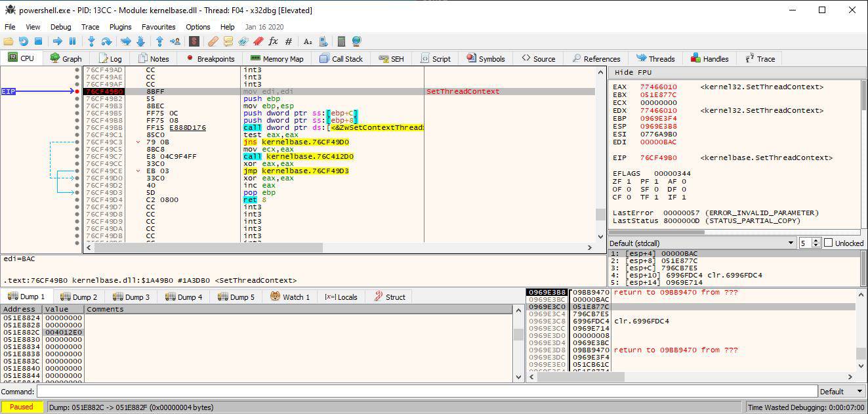This screenshot has height=414, width=868.
Task: Toggle breakpoint dot at address 76CF49B0
Action: pos(77,92)
